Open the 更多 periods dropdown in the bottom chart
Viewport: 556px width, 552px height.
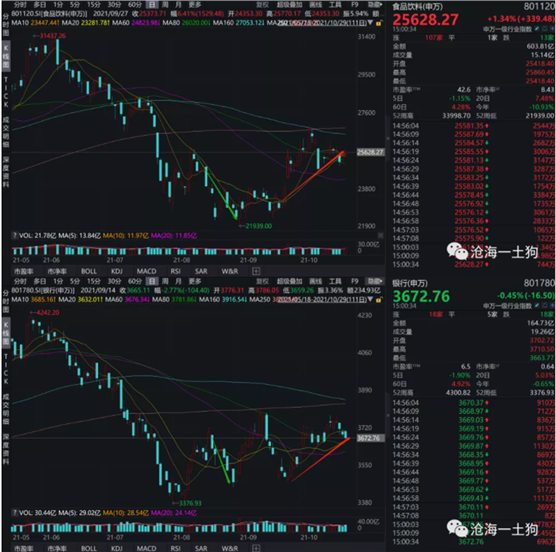195,281
